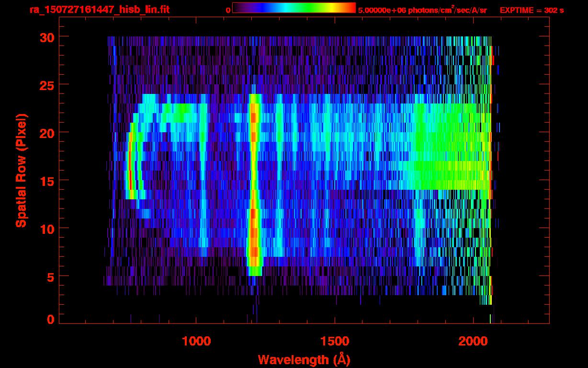Click the Spatial Row (Pixel) axis label
This screenshot has height=368, width=588.
[x=21, y=170]
